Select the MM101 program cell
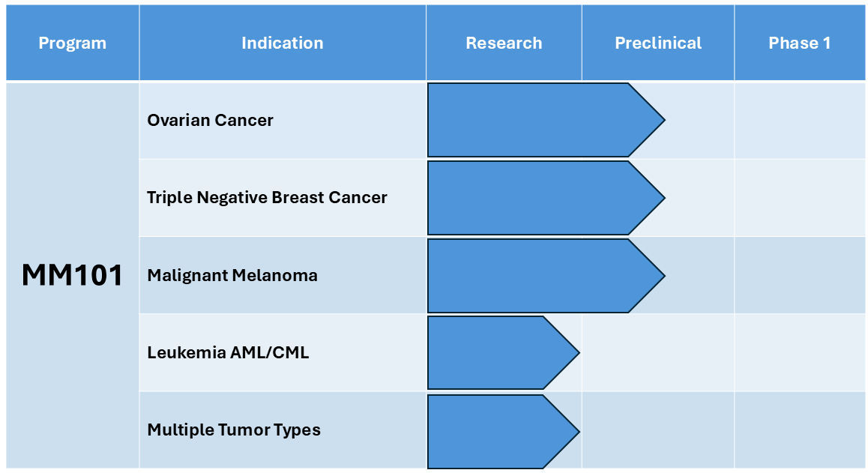 point(73,275)
